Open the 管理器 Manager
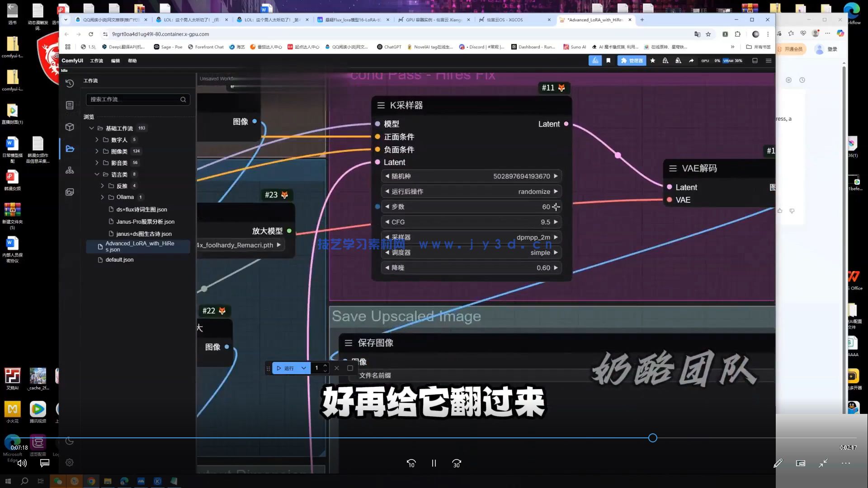The image size is (868, 488). click(632, 60)
